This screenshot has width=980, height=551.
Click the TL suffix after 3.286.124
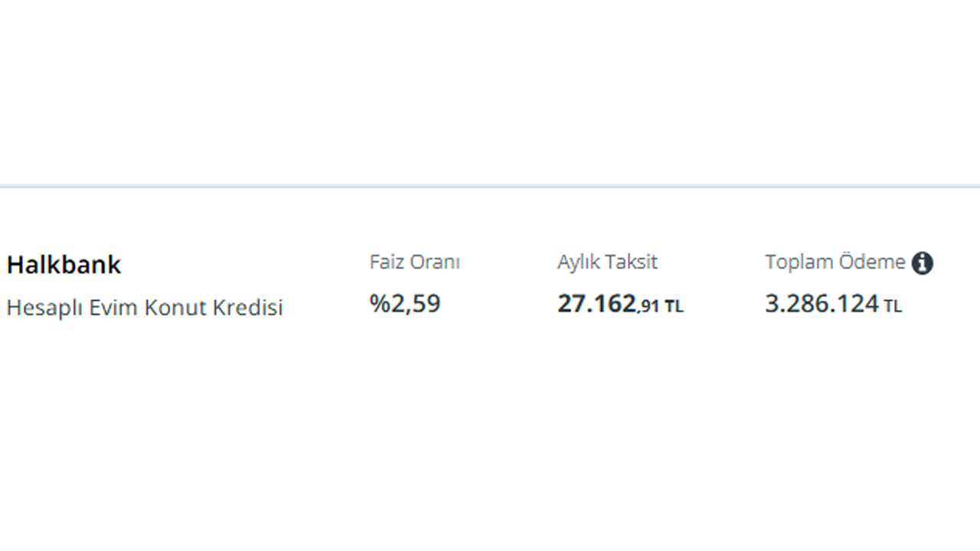tap(893, 306)
